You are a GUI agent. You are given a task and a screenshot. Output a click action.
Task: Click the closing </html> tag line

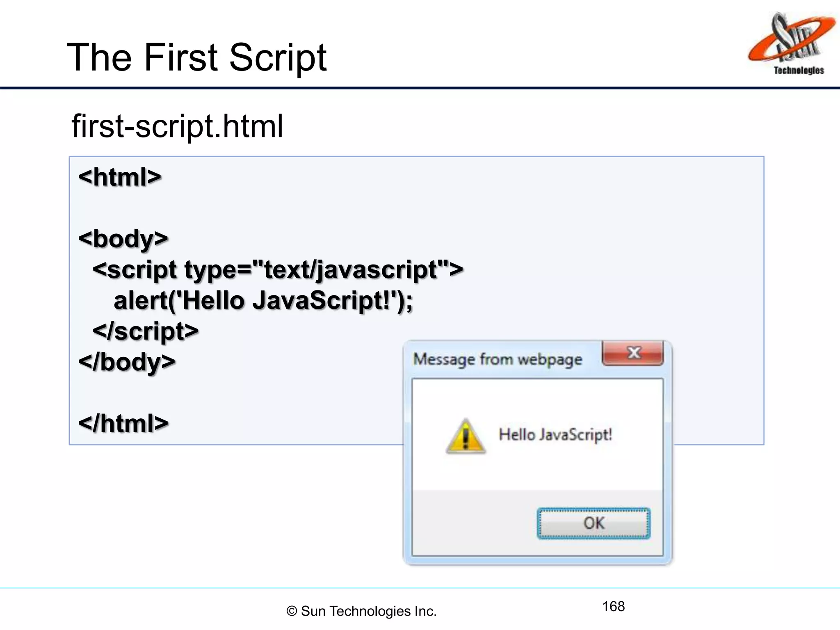tap(123, 423)
